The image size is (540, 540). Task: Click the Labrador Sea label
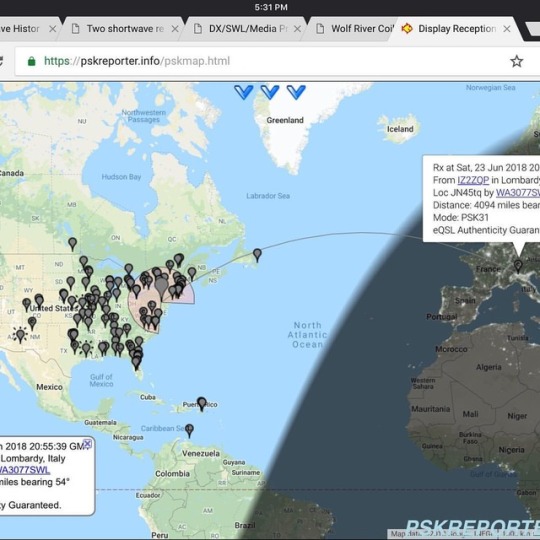point(268,196)
